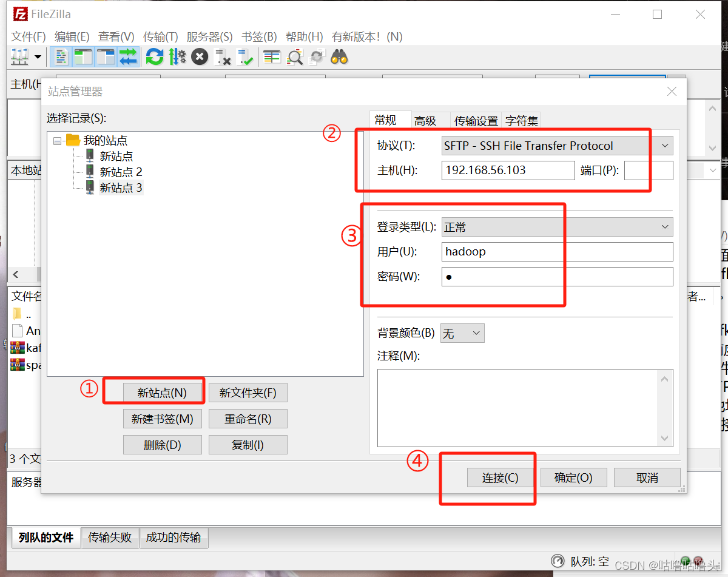
Task: Open the 传输 menu
Action: coord(161,36)
